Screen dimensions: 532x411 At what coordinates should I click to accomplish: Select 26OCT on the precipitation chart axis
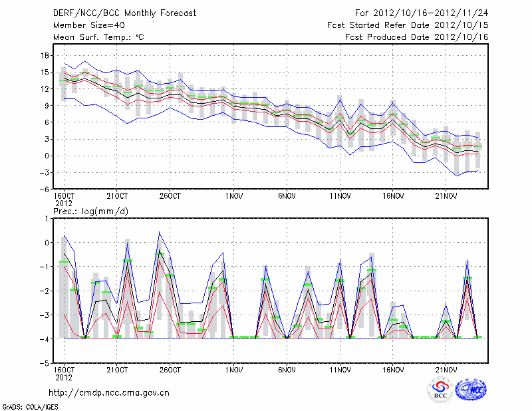pos(170,370)
